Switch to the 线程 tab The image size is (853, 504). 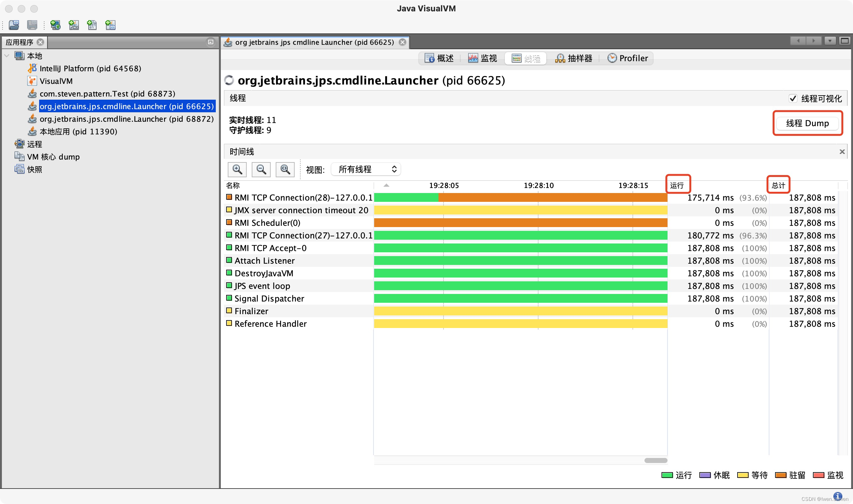pos(526,58)
